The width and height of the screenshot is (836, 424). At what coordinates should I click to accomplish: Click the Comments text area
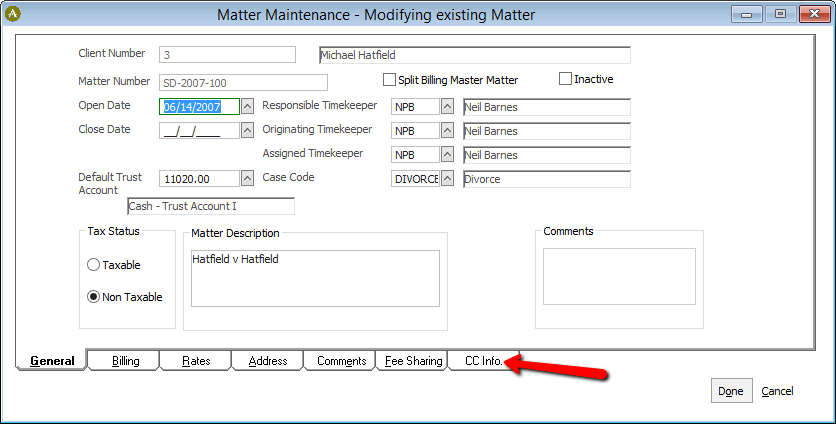pyautogui.click(x=619, y=276)
